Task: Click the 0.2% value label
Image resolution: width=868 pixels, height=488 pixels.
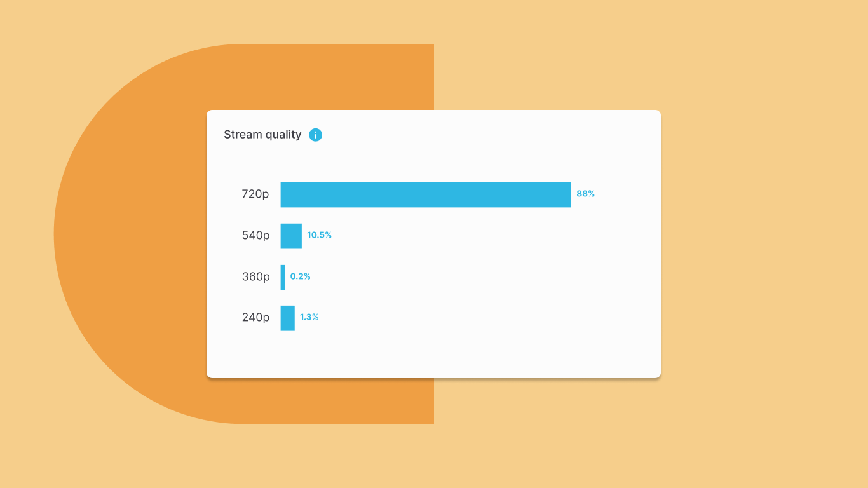Action: coord(301,276)
